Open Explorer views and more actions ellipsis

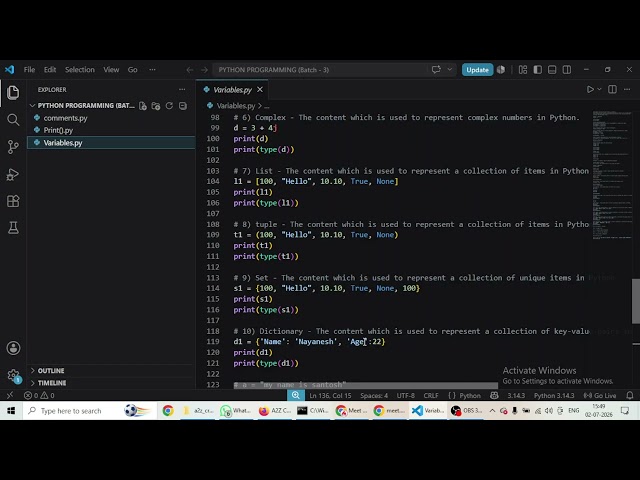tap(182, 89)
